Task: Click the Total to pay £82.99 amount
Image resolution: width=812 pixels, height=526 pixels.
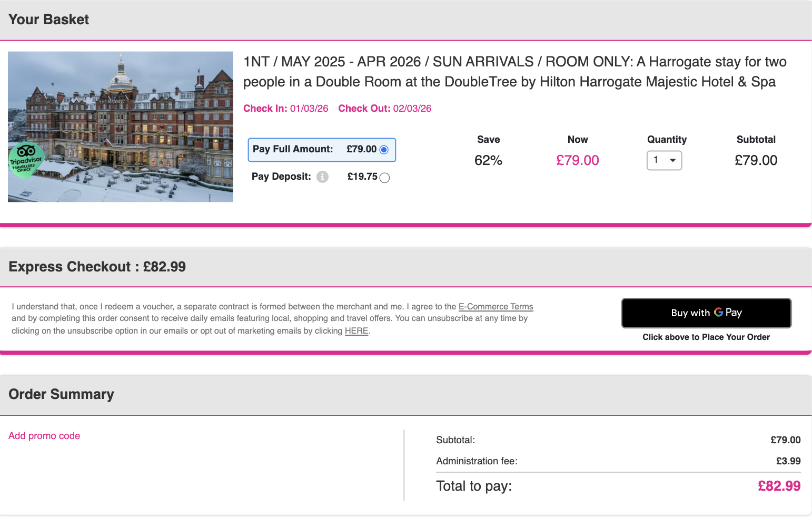Action: tap(779, 486)
